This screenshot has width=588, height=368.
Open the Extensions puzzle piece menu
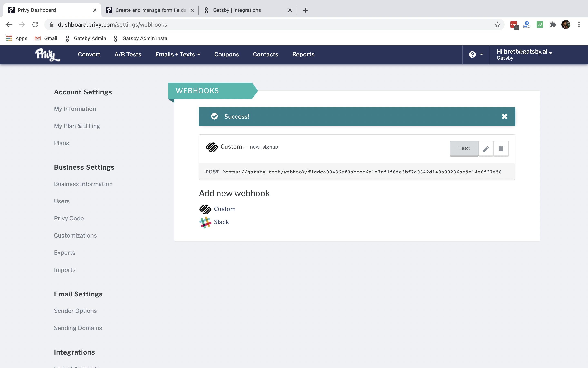(553, 25)
